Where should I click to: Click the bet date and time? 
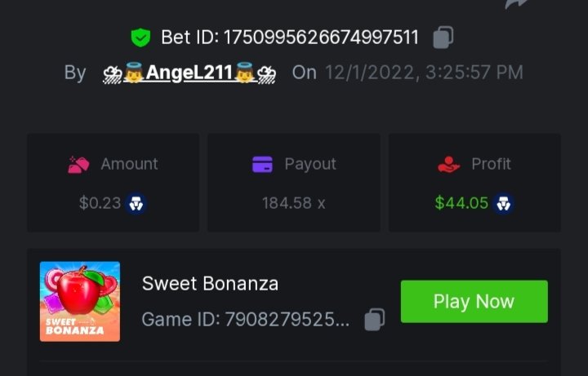tap(424, 73)
